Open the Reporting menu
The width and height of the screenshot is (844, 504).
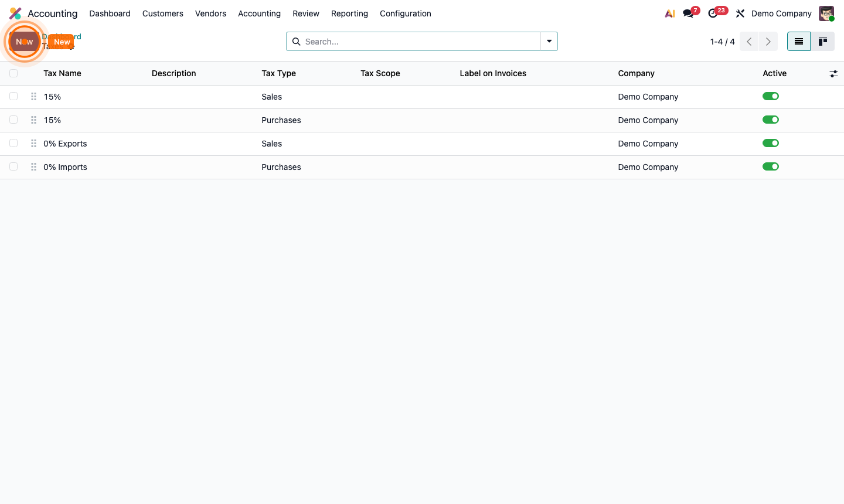coord(349,13)
